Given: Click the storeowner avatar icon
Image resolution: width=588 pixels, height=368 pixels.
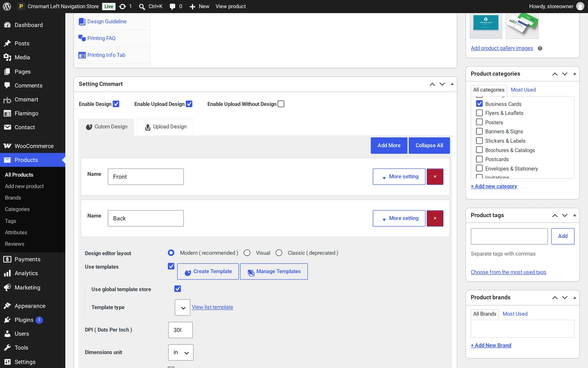Looking at the screenshot, I should point(580,6).
